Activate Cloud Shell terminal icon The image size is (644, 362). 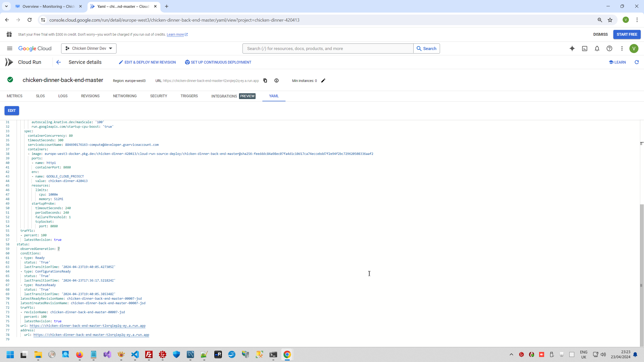(585, 49)
